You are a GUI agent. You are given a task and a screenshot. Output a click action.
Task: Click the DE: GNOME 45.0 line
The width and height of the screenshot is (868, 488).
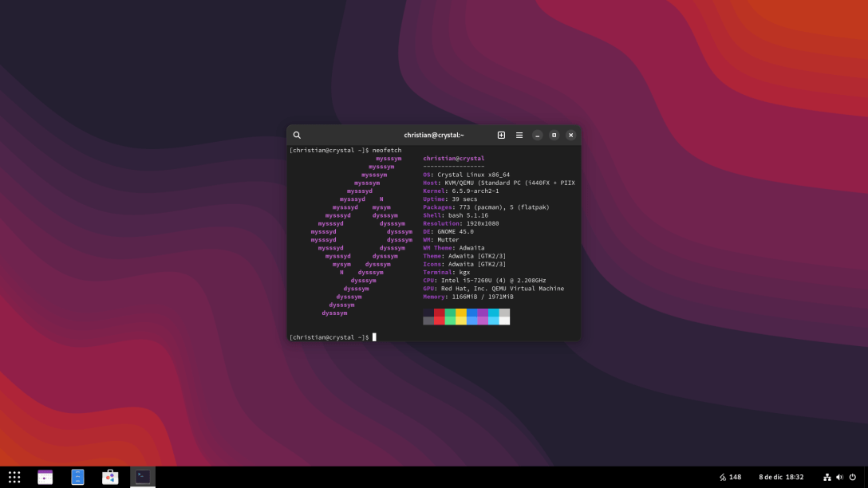448,232
